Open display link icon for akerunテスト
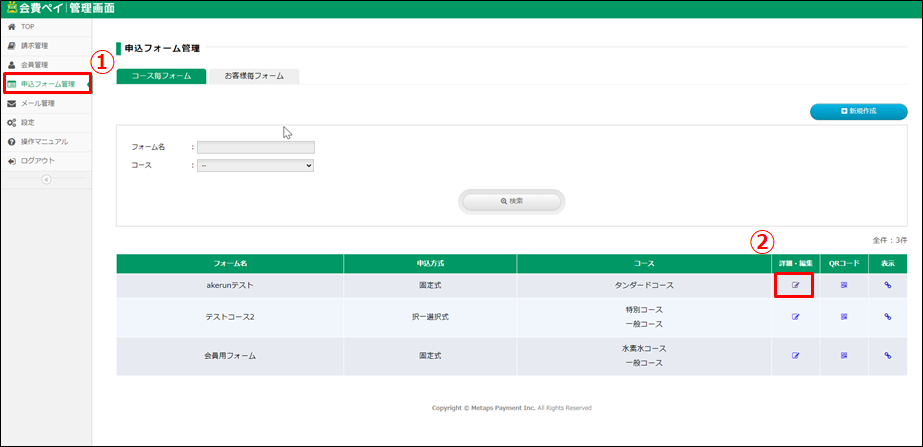Viewport: 923px width, 447px height. point(887,285)
